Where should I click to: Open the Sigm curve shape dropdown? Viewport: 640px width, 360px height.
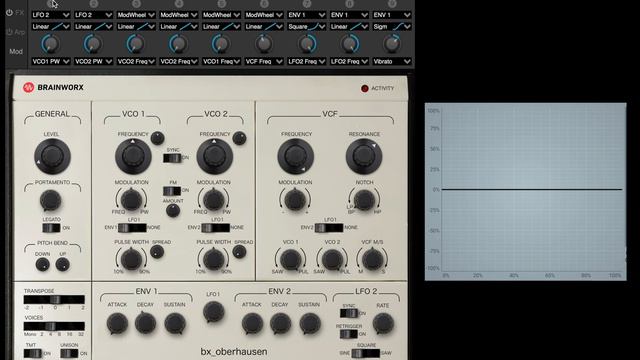tap(392, 27)
